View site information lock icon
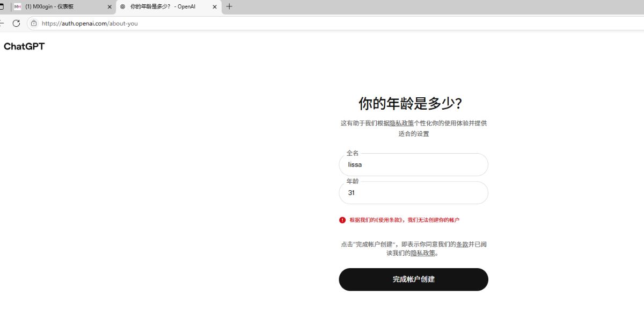This screenshot has width=644, height=309. (x=34, y=23)
